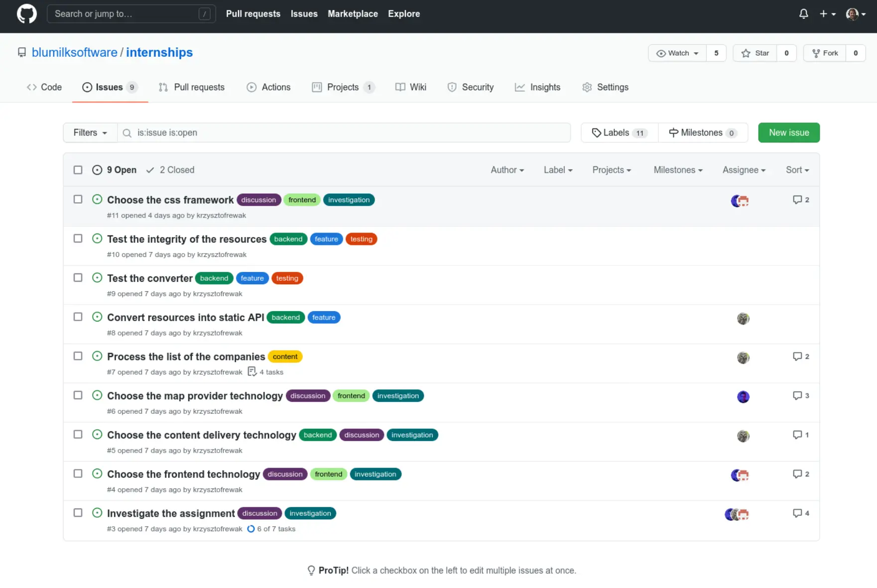Click the yellow content label
The width and height of the screenshot is (877, 588).
tap(285, 357)
